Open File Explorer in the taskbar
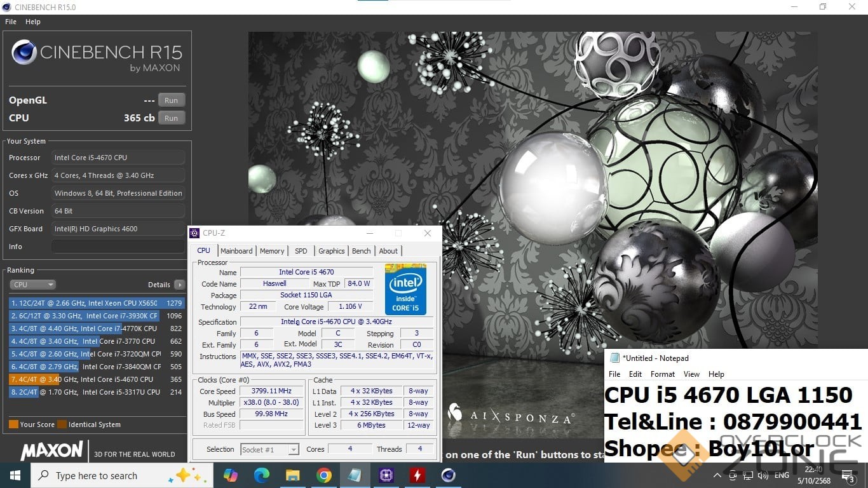 pyautogui.click(x=293, y=475)
